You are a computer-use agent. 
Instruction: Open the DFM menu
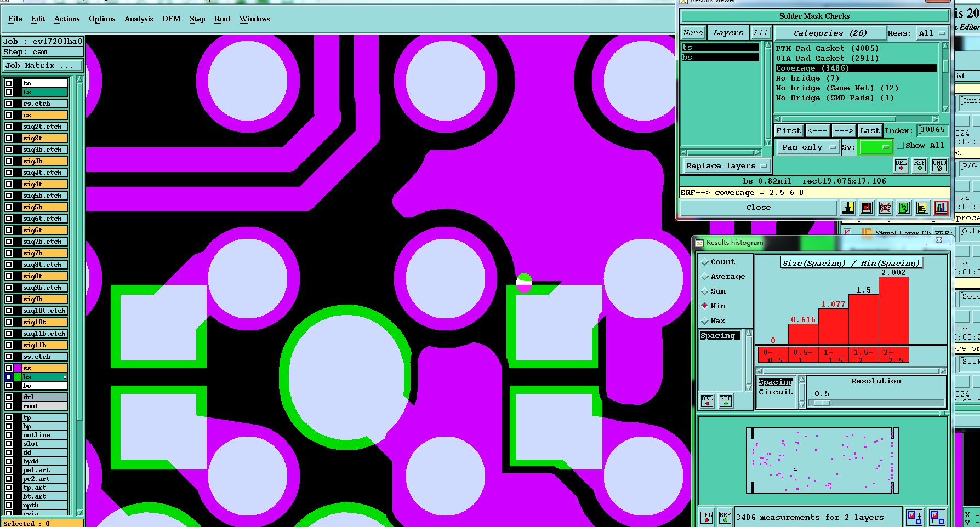coord(172,19)
